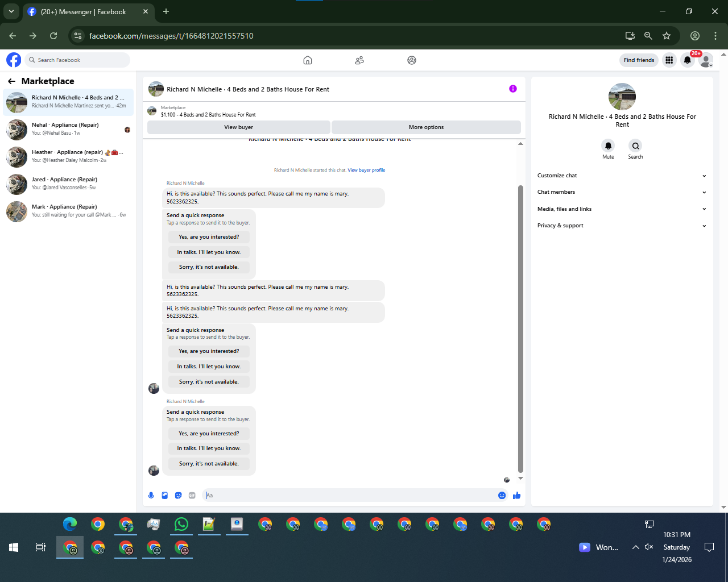
Task: Open the Facebook menu grid icon
Action: click(669, 60)
